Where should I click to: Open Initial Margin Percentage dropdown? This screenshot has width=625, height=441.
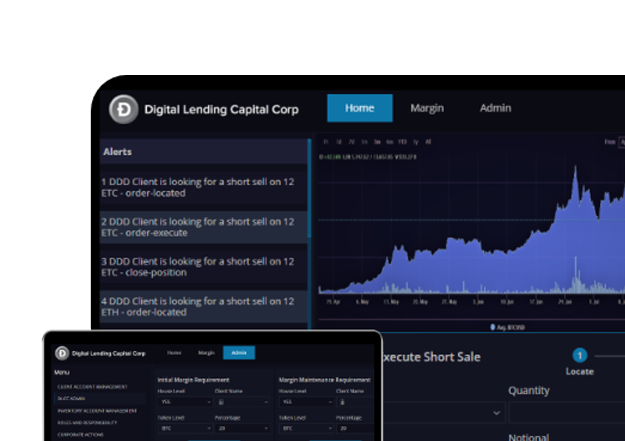pyautogui.click(x=243, y=428)
